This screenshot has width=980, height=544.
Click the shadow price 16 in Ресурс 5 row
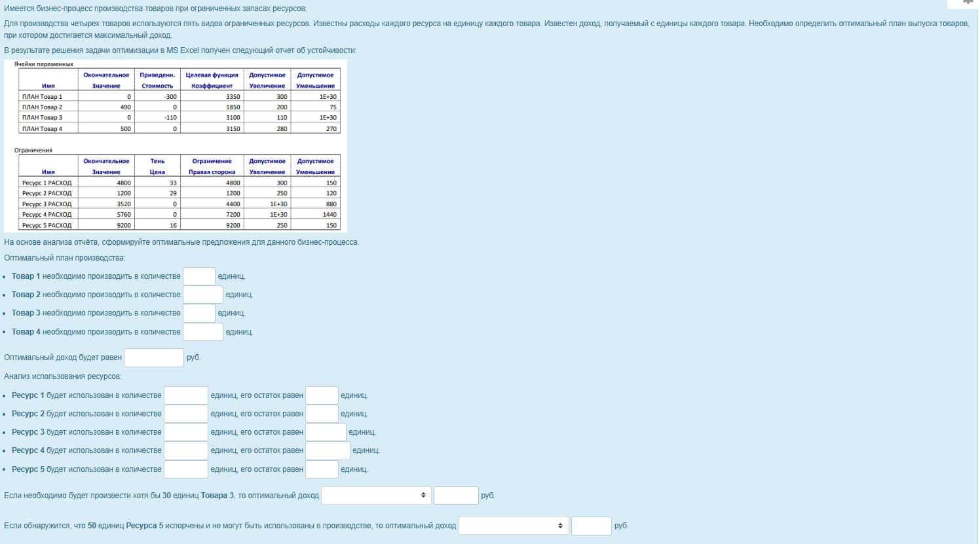tap(173, 225)
